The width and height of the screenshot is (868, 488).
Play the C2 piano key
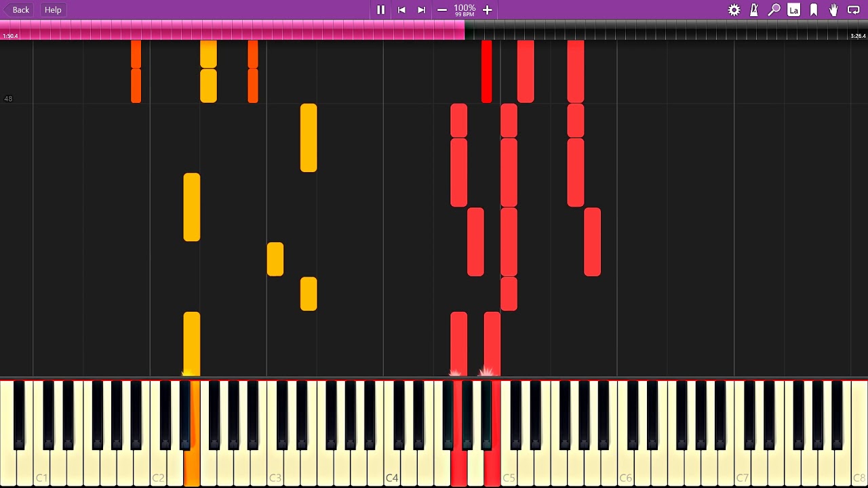[x=158, y=468]
